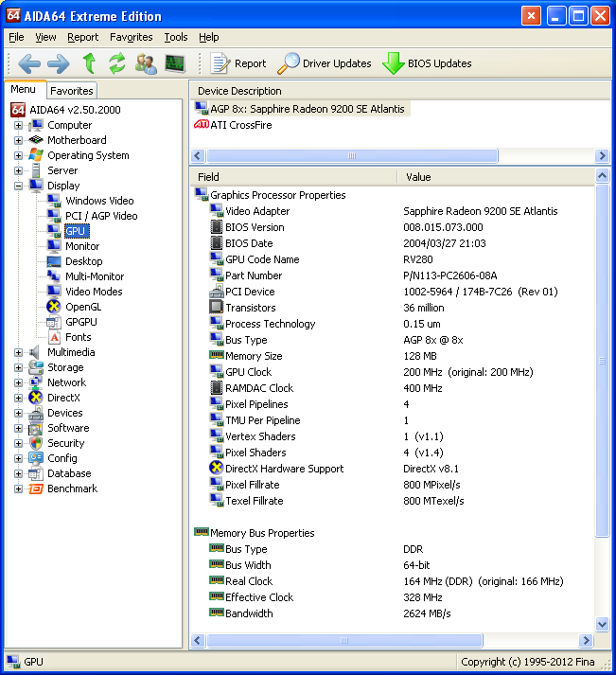Select OpenGL in the Display tree

point(83,307)
